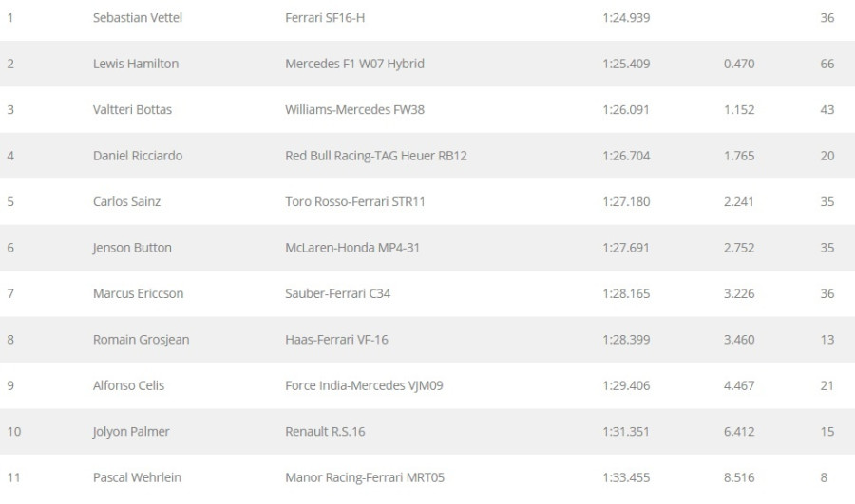Select Lewis Hamilton in the table

135,64
